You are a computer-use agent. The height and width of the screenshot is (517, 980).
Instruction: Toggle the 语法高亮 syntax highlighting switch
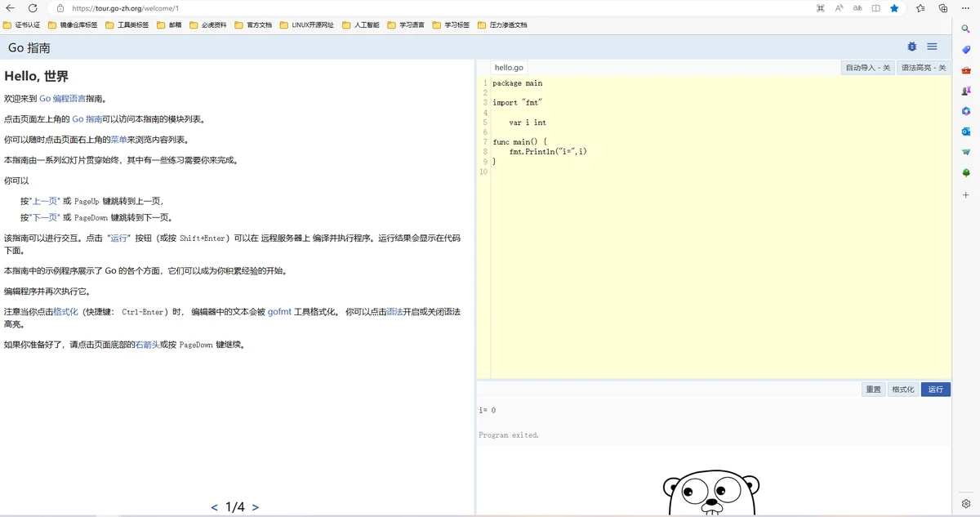click(924, 68)
